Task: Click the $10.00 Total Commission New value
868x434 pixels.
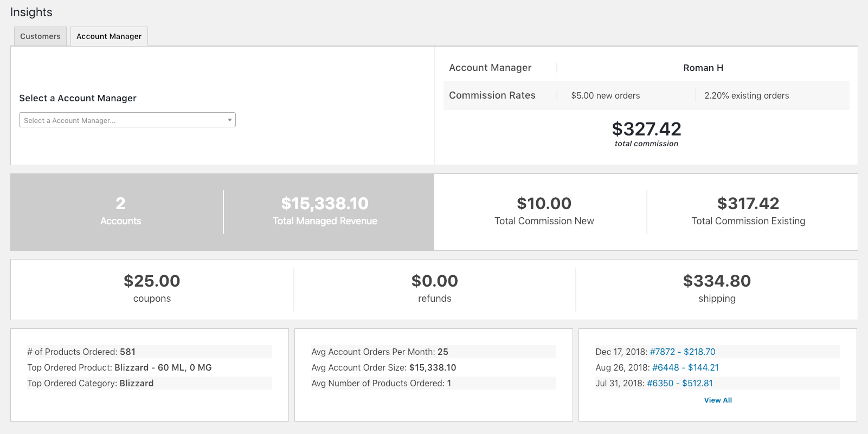Action: point(544,203)
